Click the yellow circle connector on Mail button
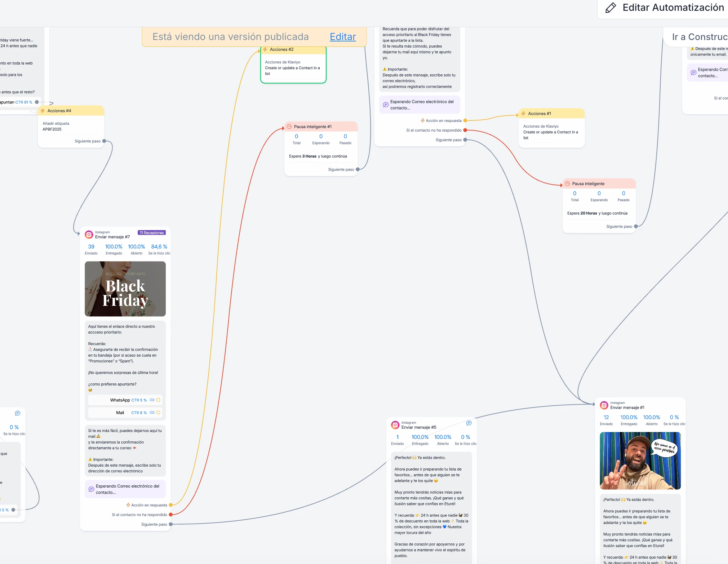This screenshot has height=564, width=728. click(x=158, y=413)
